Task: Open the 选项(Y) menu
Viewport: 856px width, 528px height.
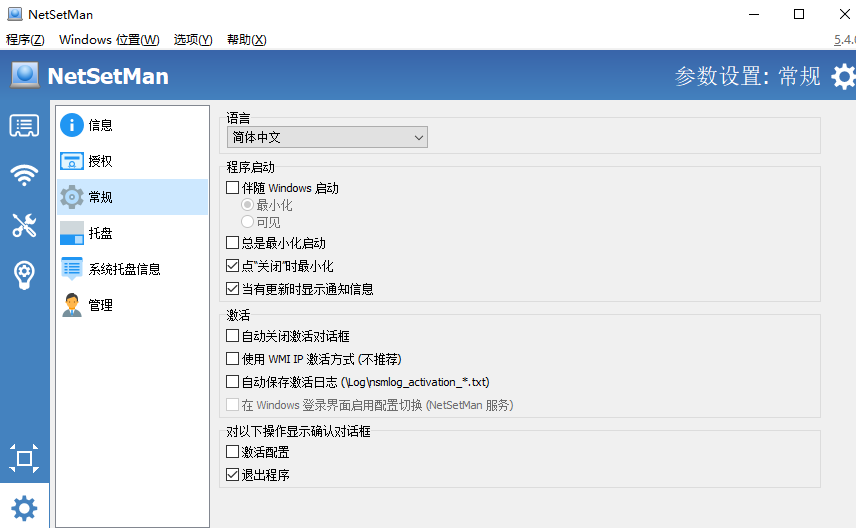Action: tap(193, 40)
